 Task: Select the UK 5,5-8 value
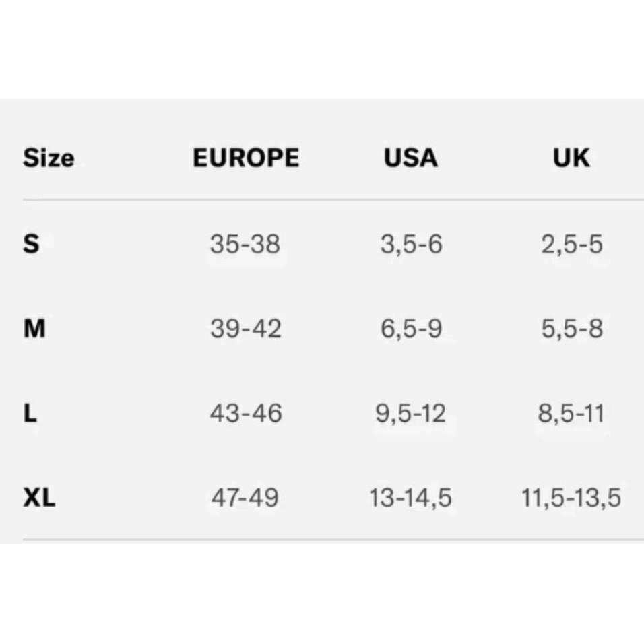571,329
